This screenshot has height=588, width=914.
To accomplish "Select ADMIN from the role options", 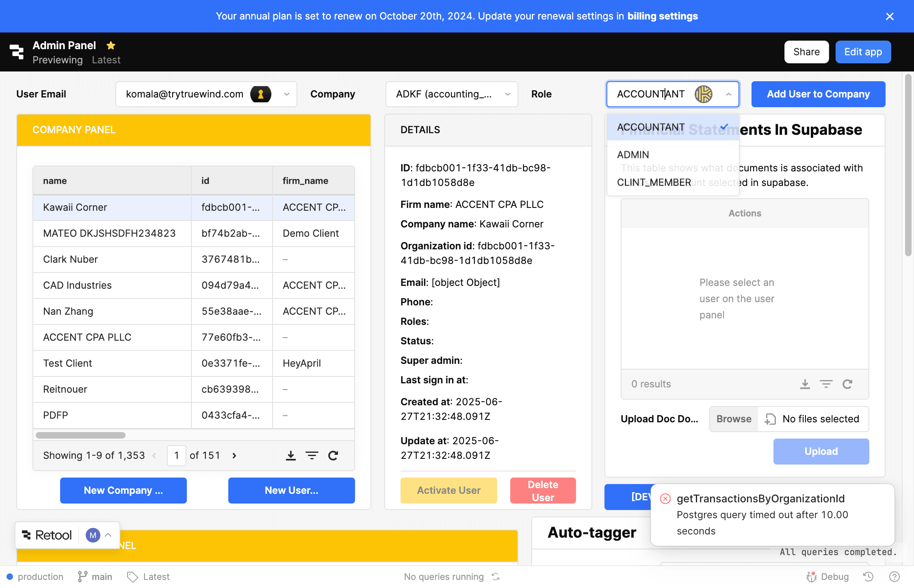I will click(633, 154).
